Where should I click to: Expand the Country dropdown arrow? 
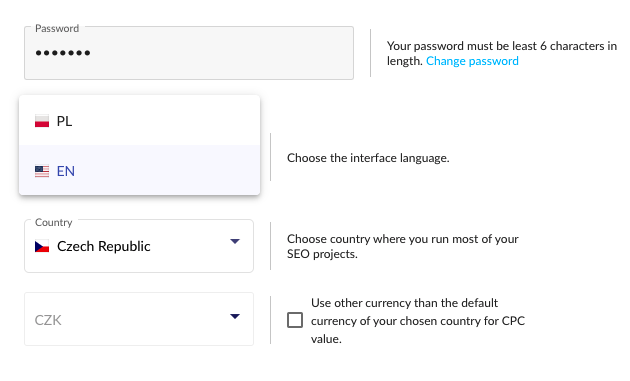click(x=235, y=242)
